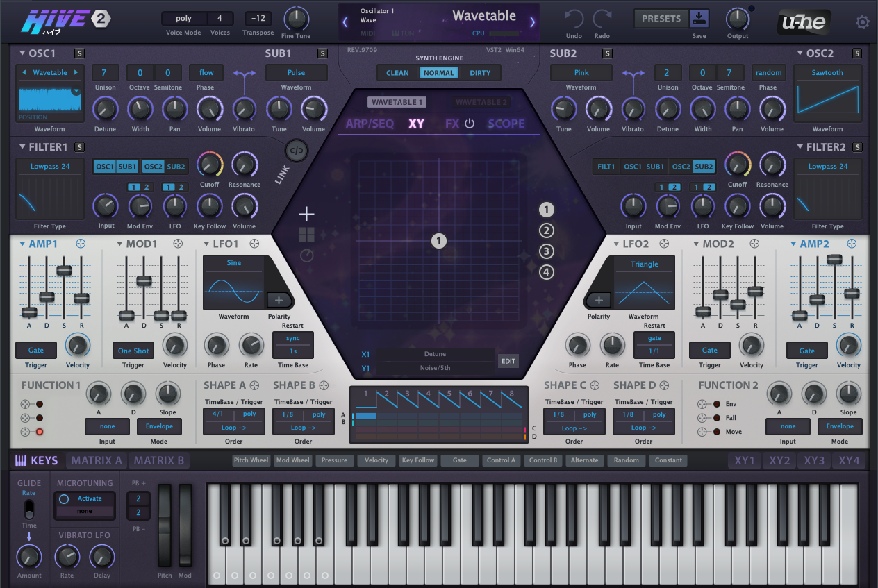
Task: Toggle the Glide rate switch
Action: (28, 510)
